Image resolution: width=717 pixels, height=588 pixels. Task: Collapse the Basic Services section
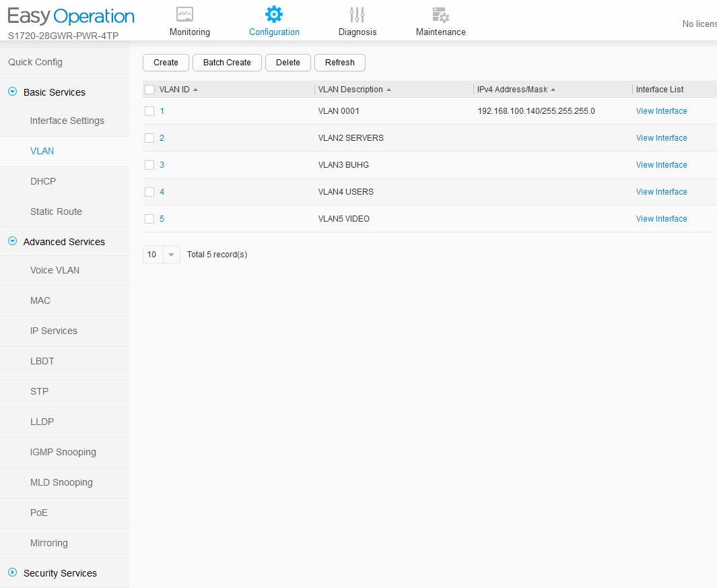(12, 92)
